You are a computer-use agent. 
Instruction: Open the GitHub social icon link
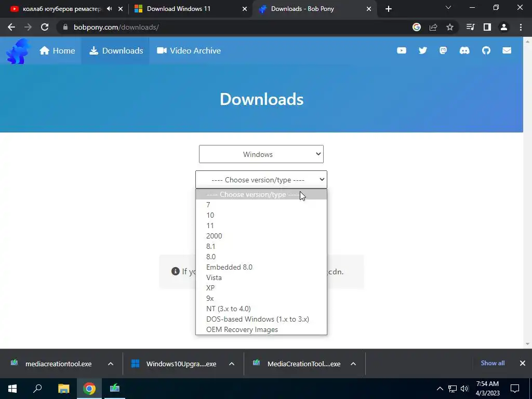pyautogui.click(x=486, y=50)
